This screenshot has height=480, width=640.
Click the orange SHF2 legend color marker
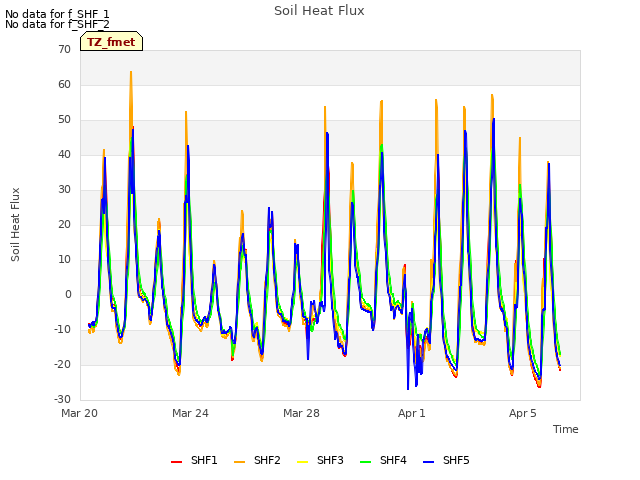point(239,462)
